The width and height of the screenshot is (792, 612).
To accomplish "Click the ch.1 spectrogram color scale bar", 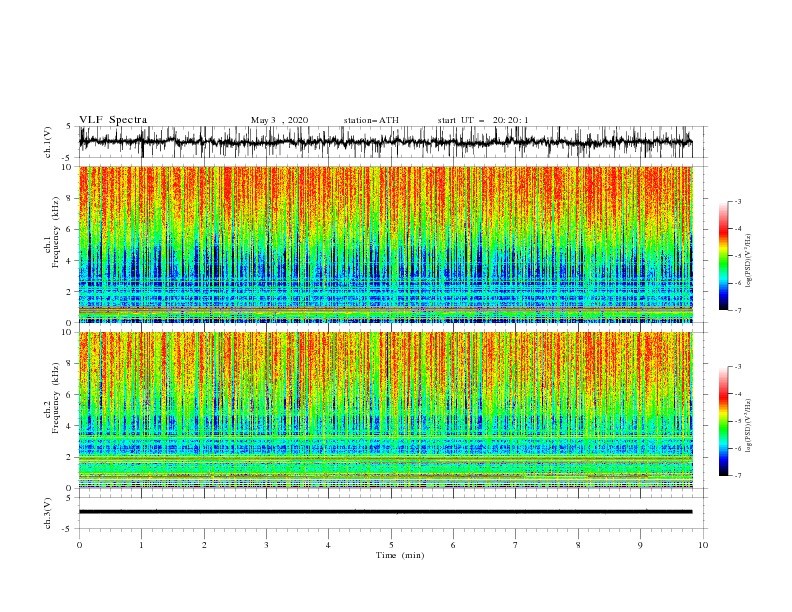I will [x=723, y=256].
